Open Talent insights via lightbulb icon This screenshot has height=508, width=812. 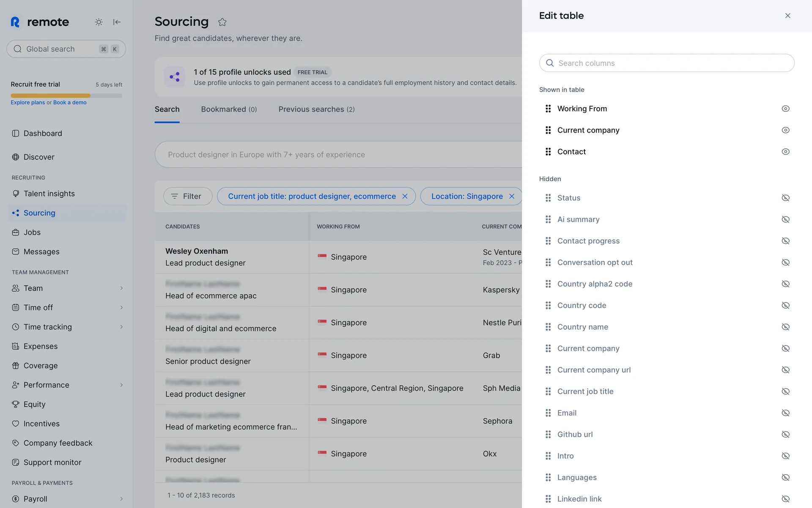click(x=16, y=193)
